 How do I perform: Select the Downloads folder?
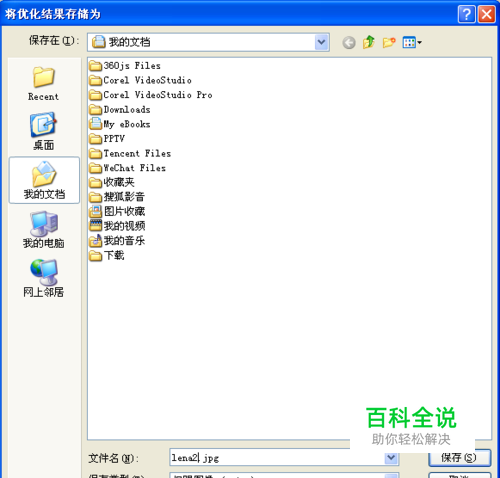coord(120,110)
